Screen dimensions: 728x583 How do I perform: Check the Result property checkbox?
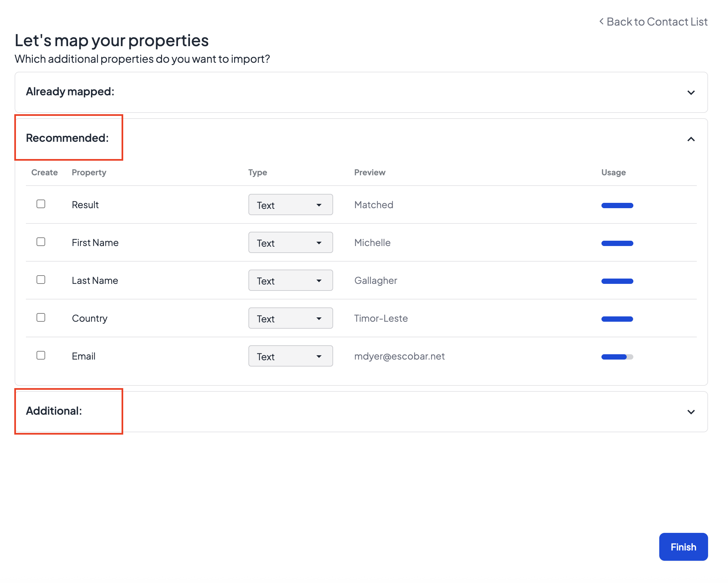[41, 204]
